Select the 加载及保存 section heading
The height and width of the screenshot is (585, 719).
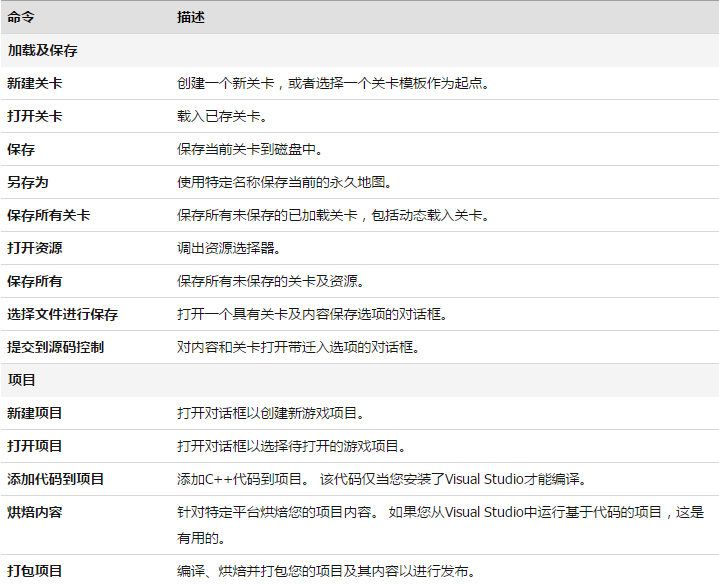click(43, 50)
